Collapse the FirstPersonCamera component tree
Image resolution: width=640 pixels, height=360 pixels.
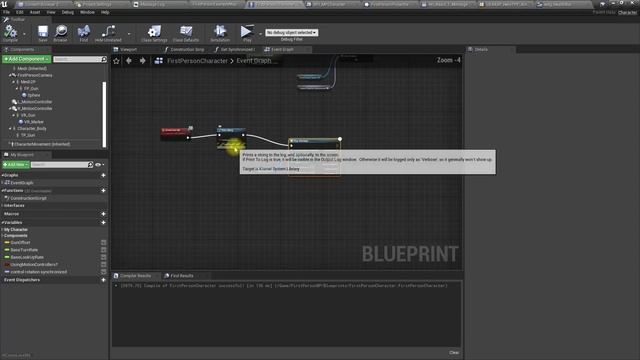coord(10,76)
